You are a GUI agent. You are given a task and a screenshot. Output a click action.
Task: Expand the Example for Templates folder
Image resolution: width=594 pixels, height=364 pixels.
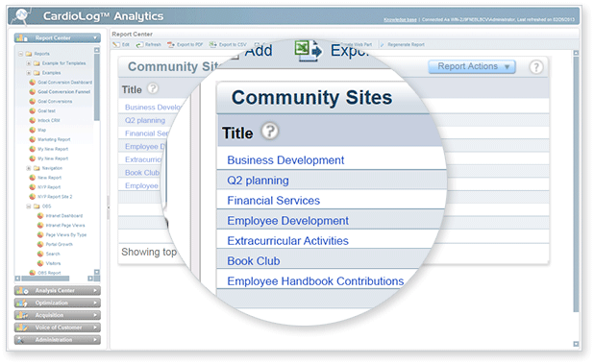click(x=29, y=63)
